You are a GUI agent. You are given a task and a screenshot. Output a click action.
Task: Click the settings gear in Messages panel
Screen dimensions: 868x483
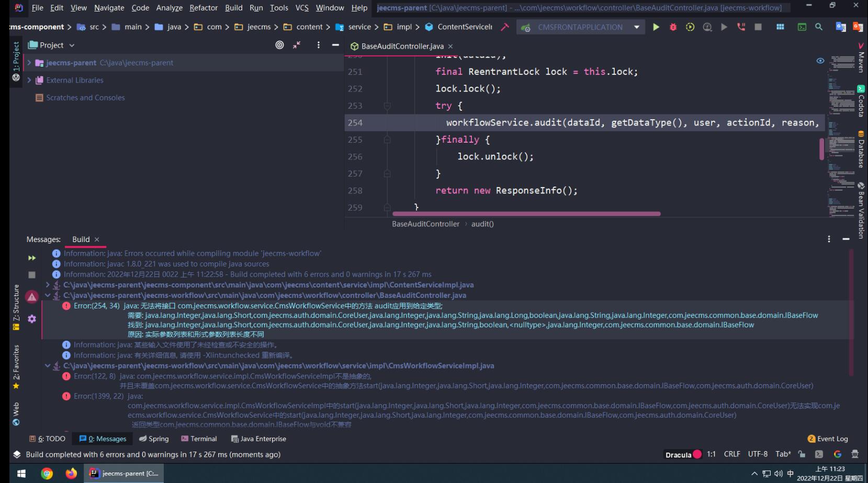pyautogui.click(x=32, y=319)
